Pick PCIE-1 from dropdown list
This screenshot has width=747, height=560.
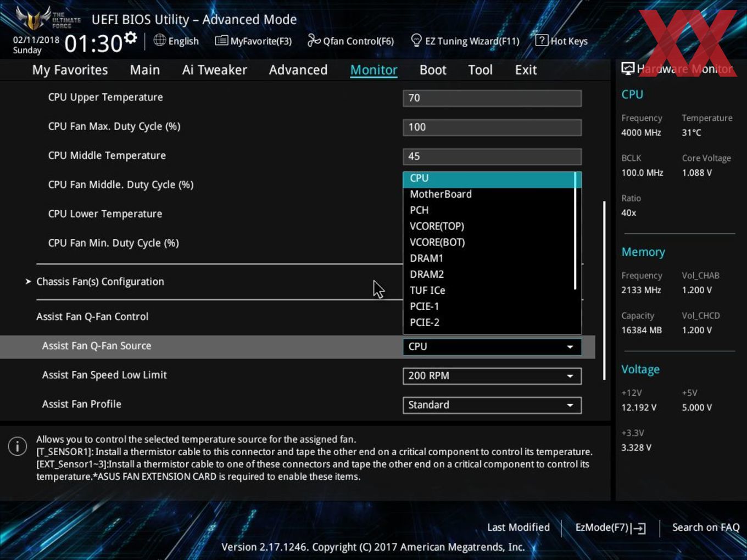coord(489,306)
